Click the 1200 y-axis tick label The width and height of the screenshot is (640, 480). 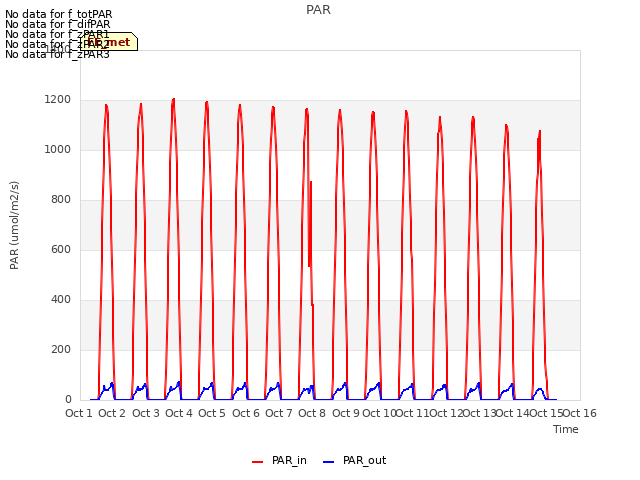tap(58, 100)
